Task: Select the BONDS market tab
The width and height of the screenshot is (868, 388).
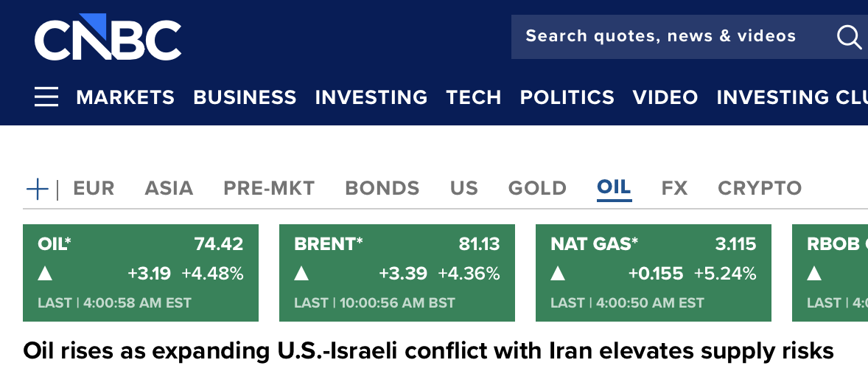Action: (x=382, y=188)
